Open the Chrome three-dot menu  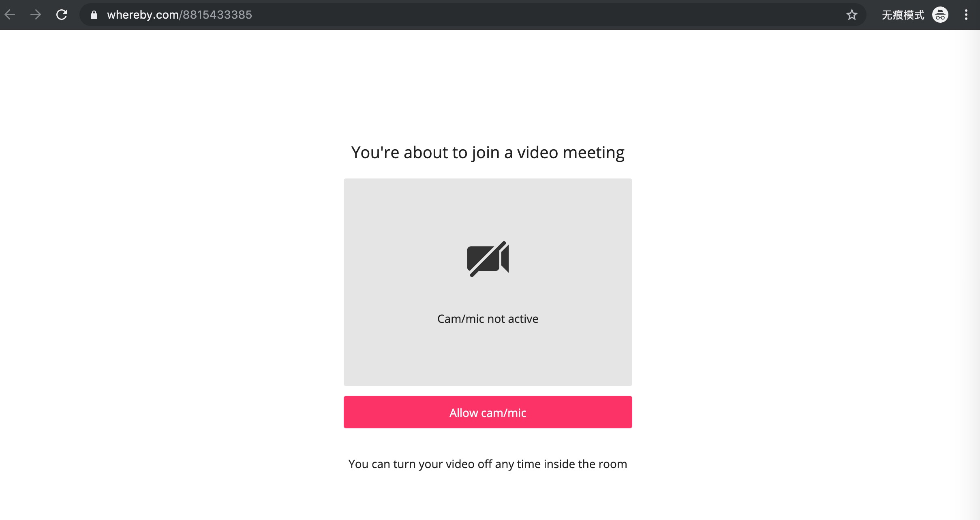click(x=966, y=15)
